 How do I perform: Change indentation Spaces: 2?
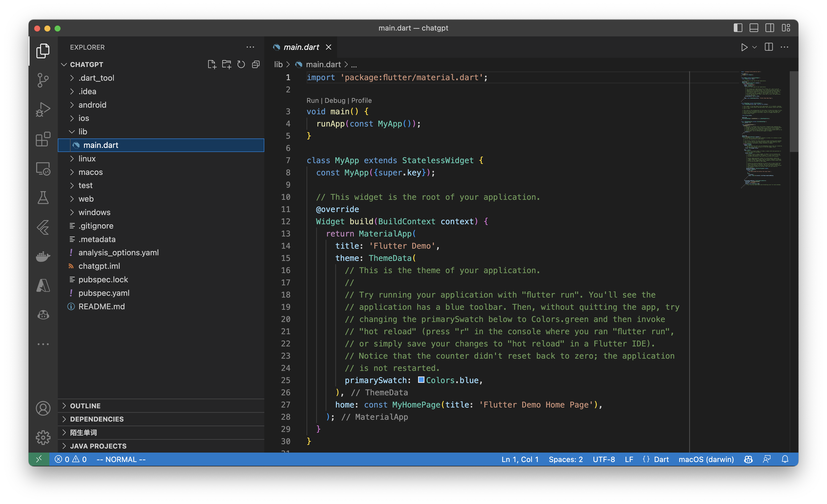(566, 459)
